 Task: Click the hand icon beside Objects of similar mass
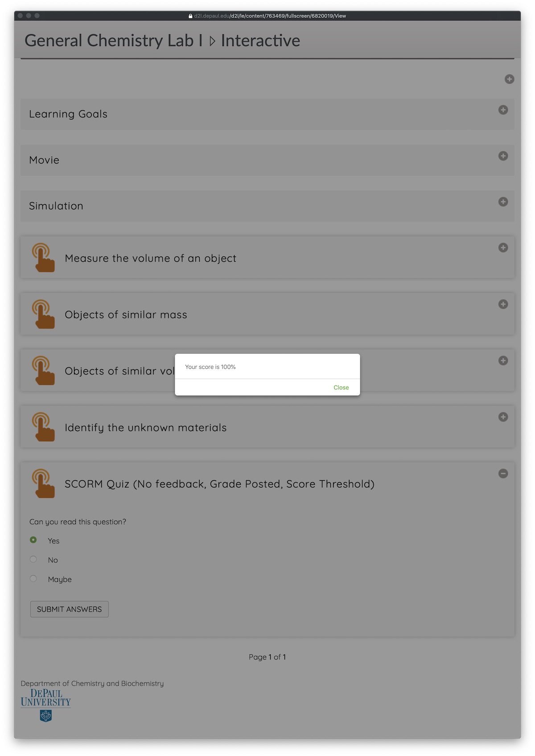(x=43, y=314)
